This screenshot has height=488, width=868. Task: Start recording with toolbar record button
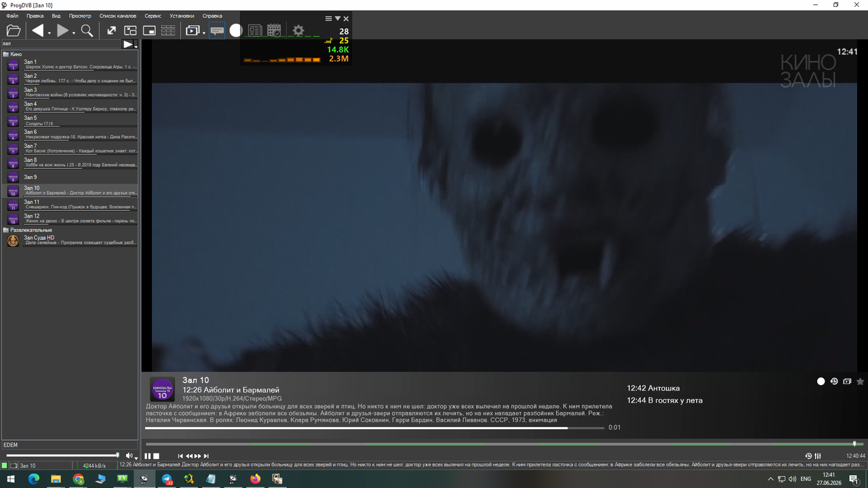pos(236,30)
